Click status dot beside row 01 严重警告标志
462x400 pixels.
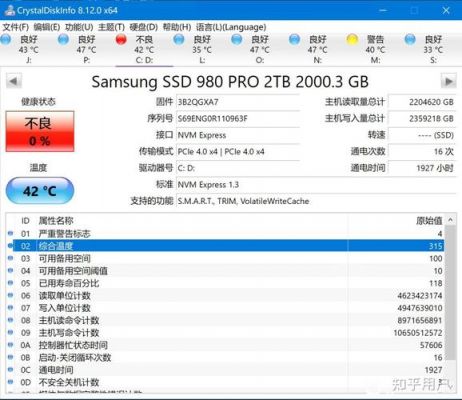(10, 233)
